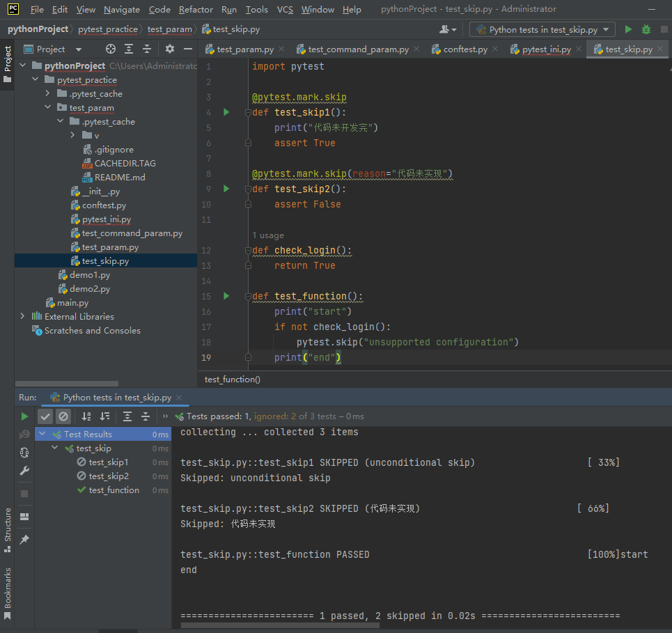Open demo1.py in project tree

pyautogui.click(x=90, y=274)
